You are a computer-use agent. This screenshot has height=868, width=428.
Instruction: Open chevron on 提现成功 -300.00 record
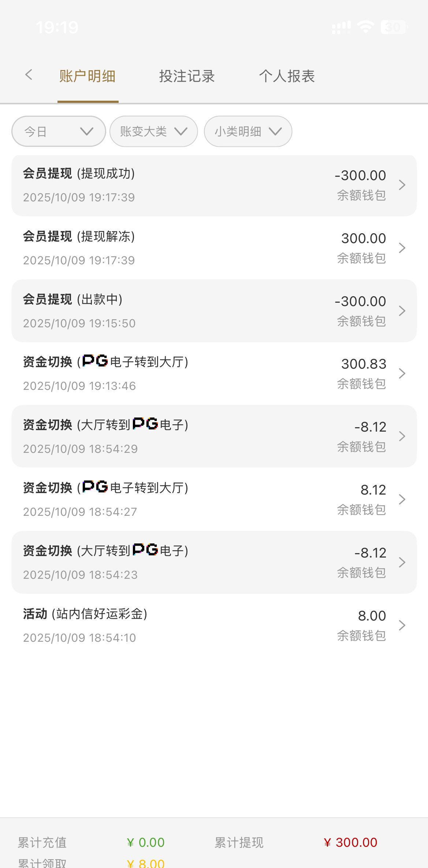coord(402,185)
